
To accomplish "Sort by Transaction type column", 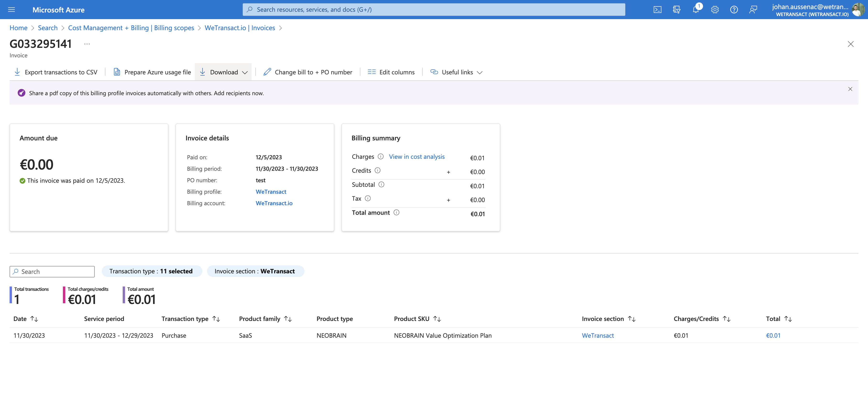I will pos(216,319).
